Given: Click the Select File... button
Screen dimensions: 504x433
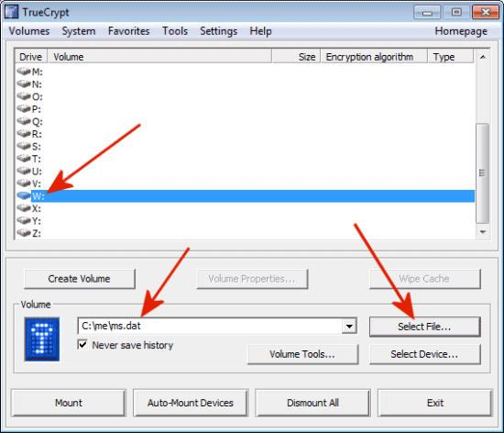Looking at the screenshot, I should (x=424, y=327).
